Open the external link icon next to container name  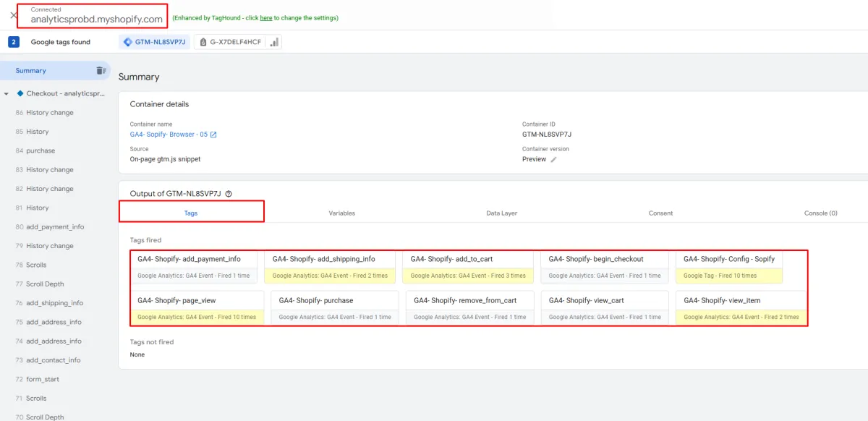point(213,135)
